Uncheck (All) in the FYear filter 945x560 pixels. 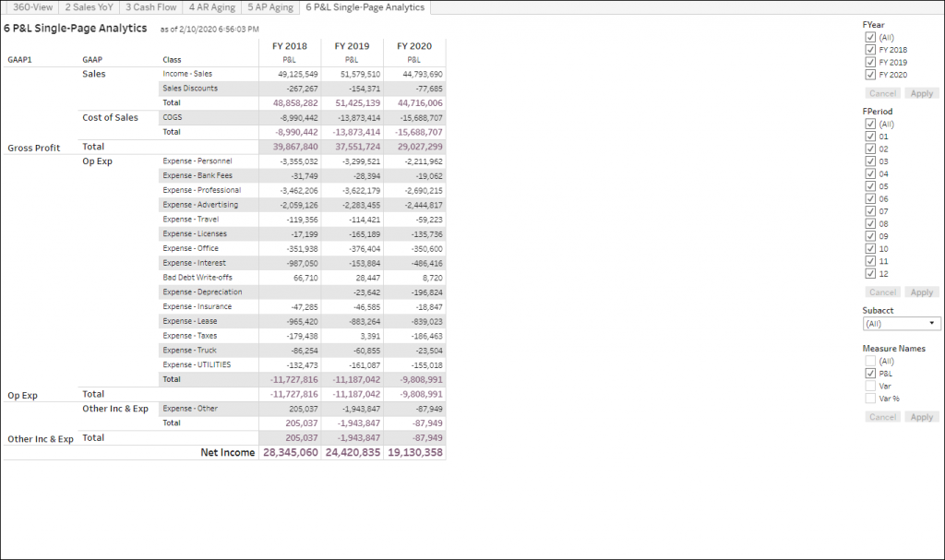point(870,37)
